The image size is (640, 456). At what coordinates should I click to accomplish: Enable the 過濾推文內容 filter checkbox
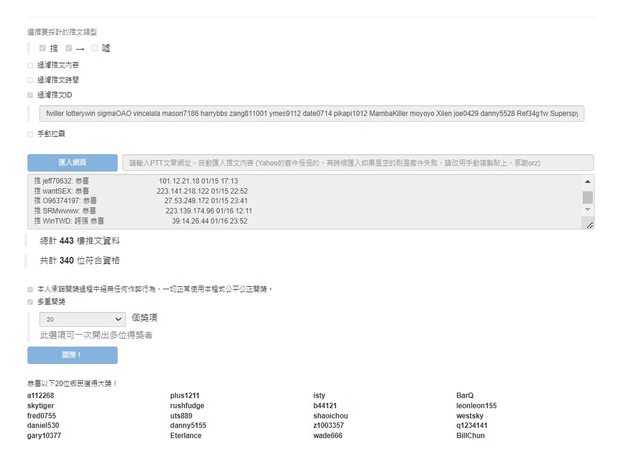click(30, 65)
